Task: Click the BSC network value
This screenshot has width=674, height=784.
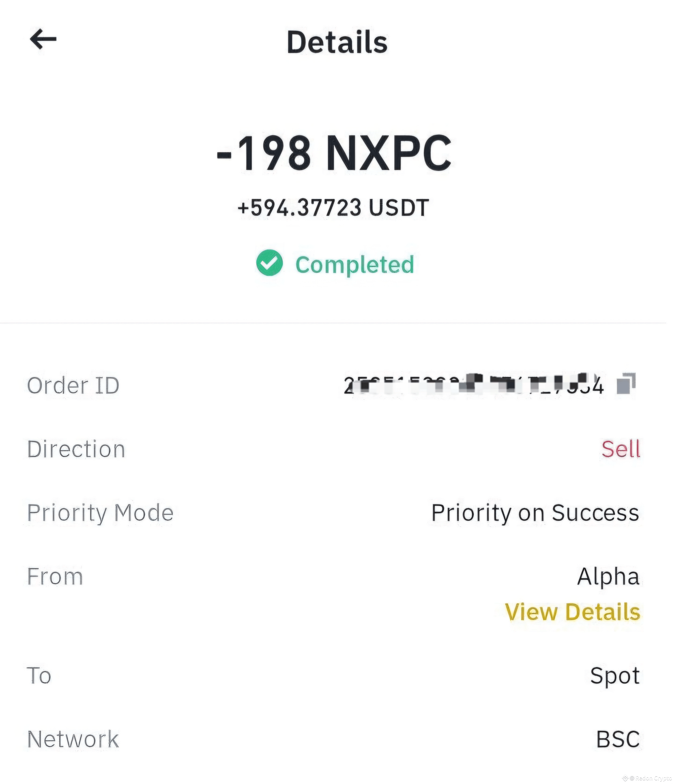Action: coord(618,739)
